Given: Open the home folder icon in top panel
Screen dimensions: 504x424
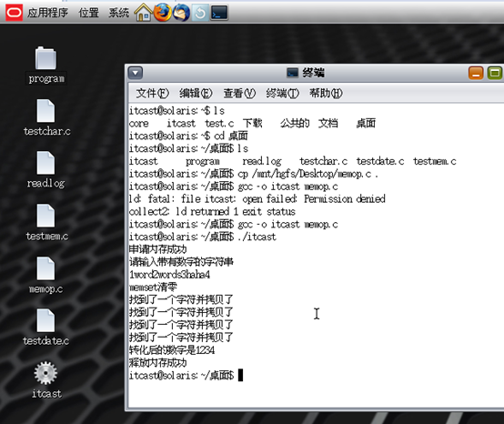Looking at the screenshot, I should click(143, 13).
